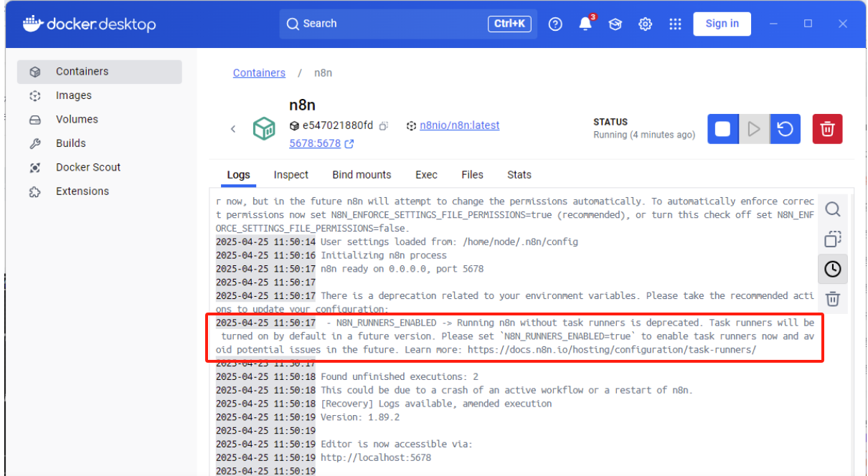Click the STATUS label
The width and height of the screenshot is (868, 476).
(x=610, y=122)
